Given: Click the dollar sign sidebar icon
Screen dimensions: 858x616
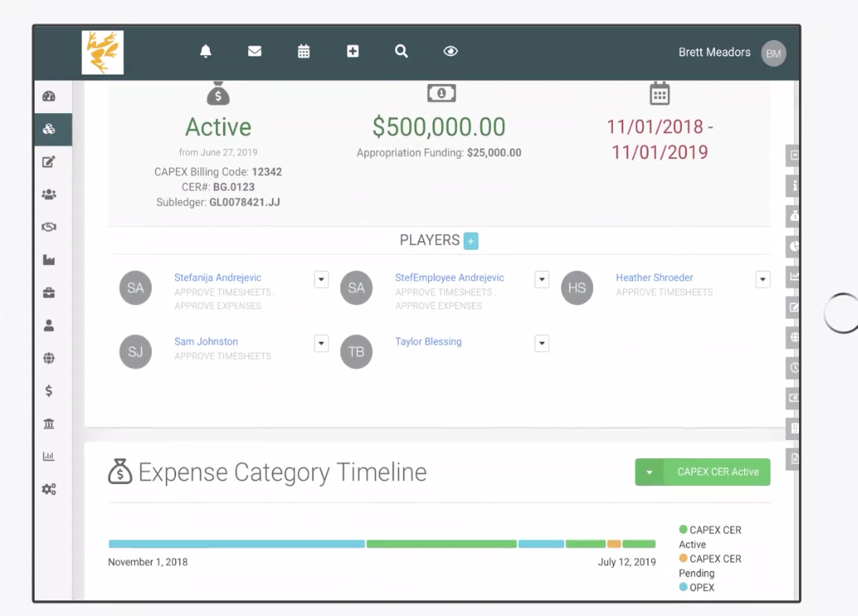Looking at the screenshot, I should pyautogui.click(x=49, y=390).
